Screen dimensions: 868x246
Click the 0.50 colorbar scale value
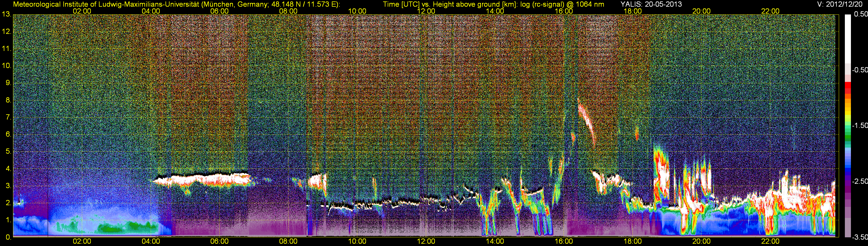(x=861, y=14)
